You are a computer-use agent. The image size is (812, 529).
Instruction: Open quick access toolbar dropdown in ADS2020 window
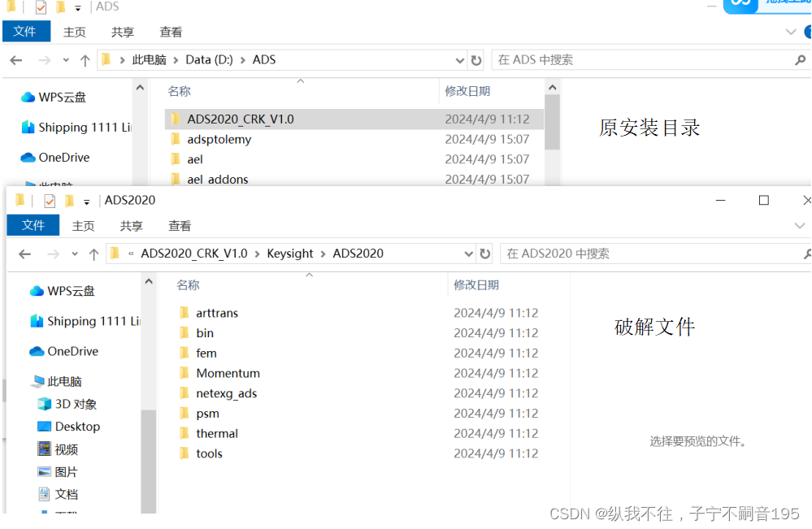pyautogui.click(x=86, y=202)
